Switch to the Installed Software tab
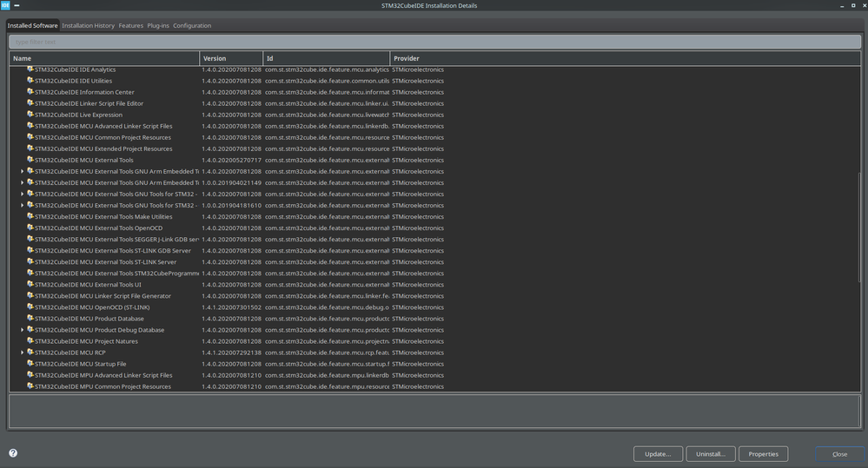Viewport: 868px width, 468px height. tap(32, 25)
